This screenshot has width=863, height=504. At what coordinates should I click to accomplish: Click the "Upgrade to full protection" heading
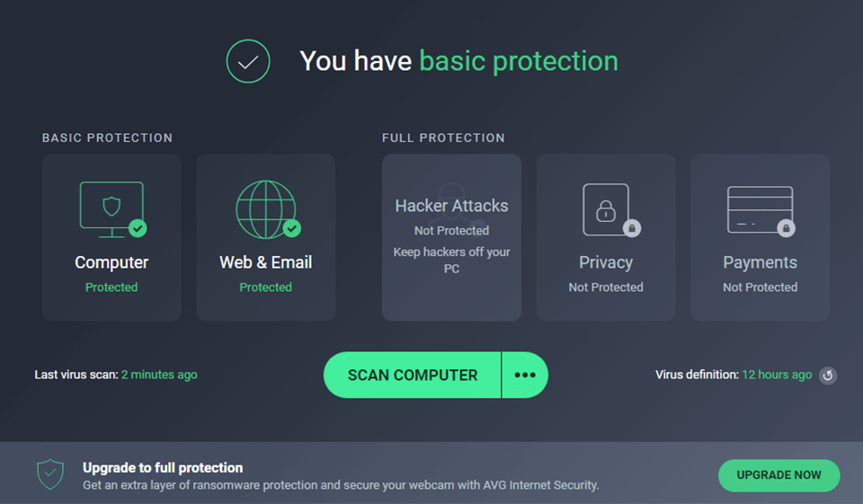pos(163,467)
